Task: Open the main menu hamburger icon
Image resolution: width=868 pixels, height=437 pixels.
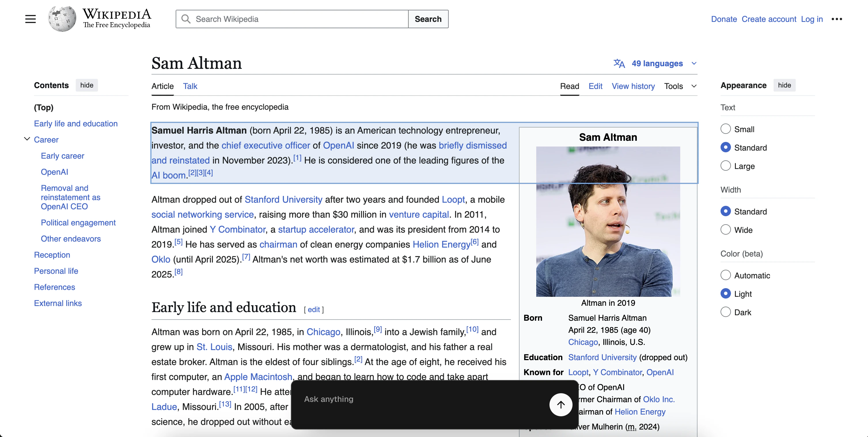Action: [x=30, y=19]
